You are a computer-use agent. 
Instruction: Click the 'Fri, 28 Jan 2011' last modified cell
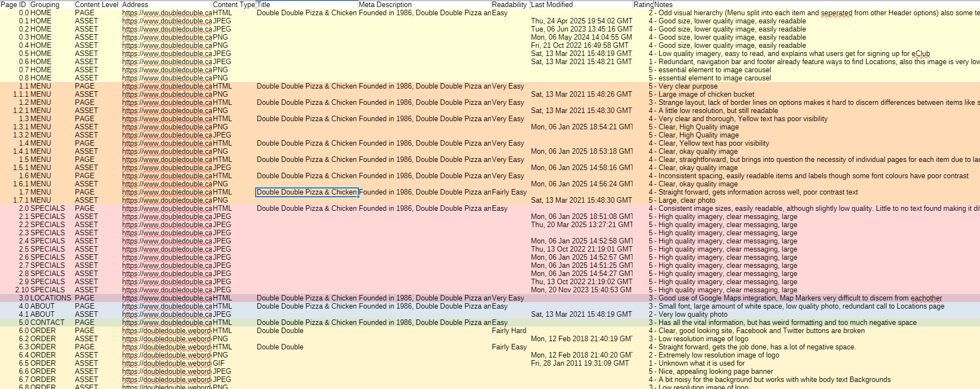(x=580, y=363)
